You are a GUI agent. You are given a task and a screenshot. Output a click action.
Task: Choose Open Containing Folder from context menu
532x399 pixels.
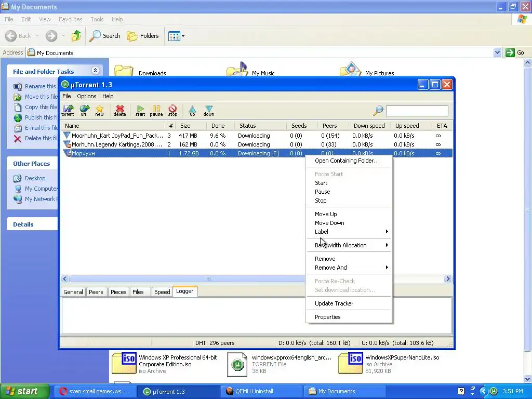[x=349, y=161]
